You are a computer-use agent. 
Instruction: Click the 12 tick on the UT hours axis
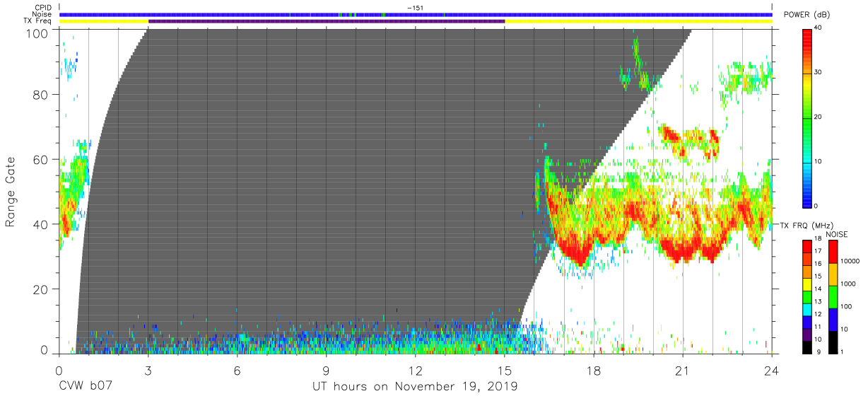coord(416,370)
